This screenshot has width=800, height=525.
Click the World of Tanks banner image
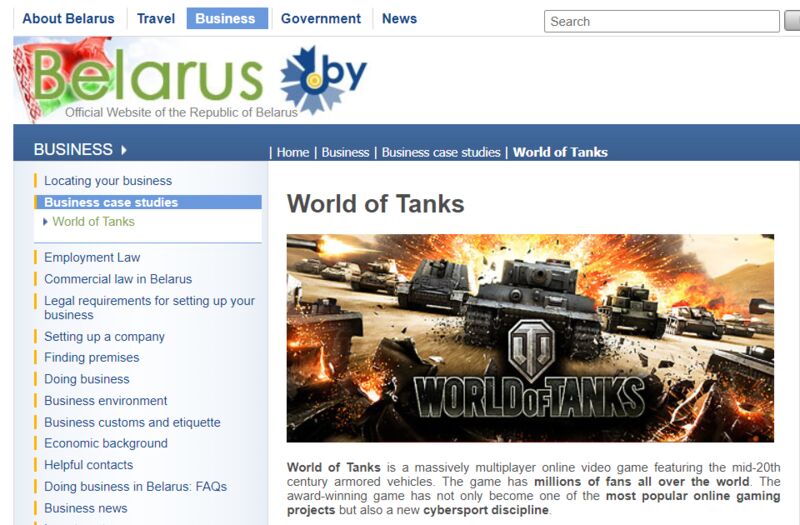(530, 338)
